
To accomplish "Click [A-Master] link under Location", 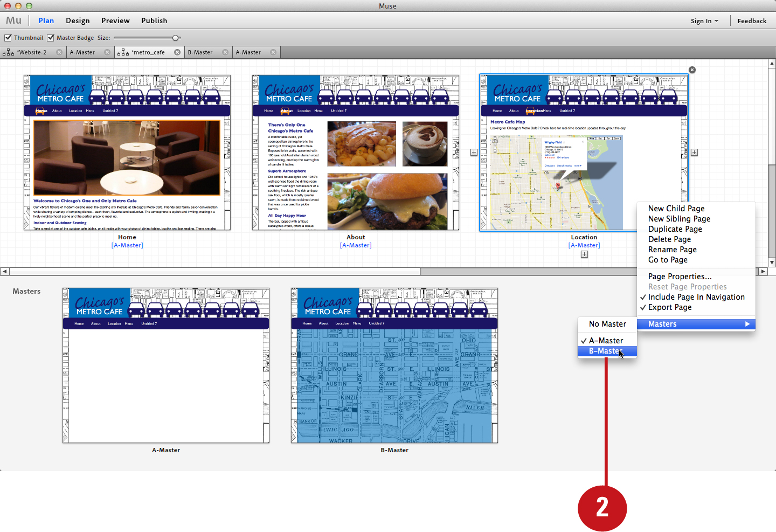I will tap(584, 245).
